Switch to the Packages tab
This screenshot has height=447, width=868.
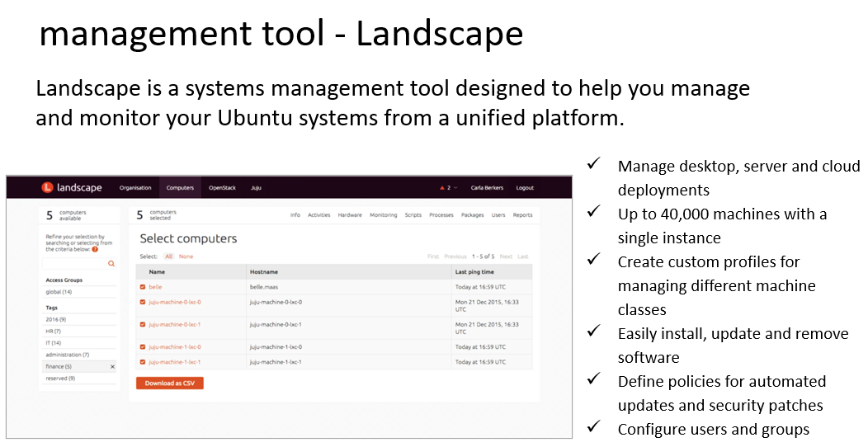[472, 215]
